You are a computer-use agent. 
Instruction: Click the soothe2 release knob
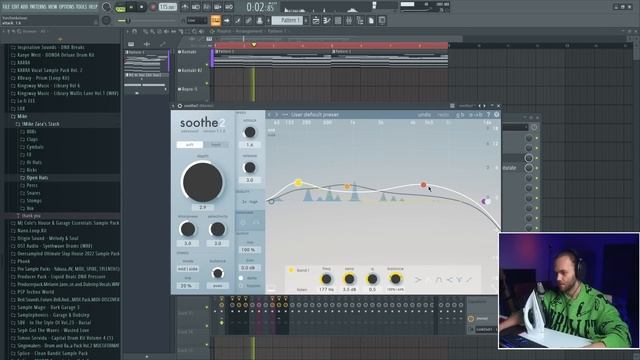tap(250, 167)
